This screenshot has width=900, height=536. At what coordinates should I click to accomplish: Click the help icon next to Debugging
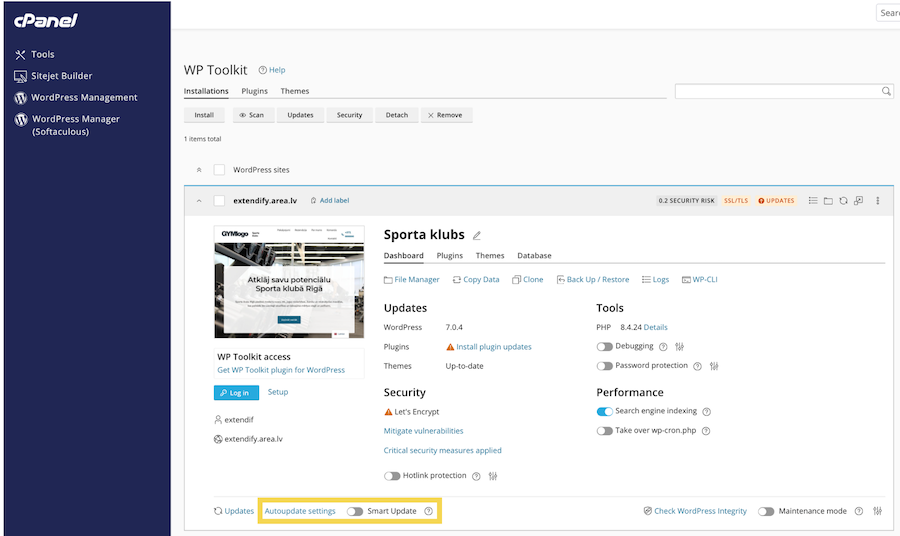(x=663, y=347)
